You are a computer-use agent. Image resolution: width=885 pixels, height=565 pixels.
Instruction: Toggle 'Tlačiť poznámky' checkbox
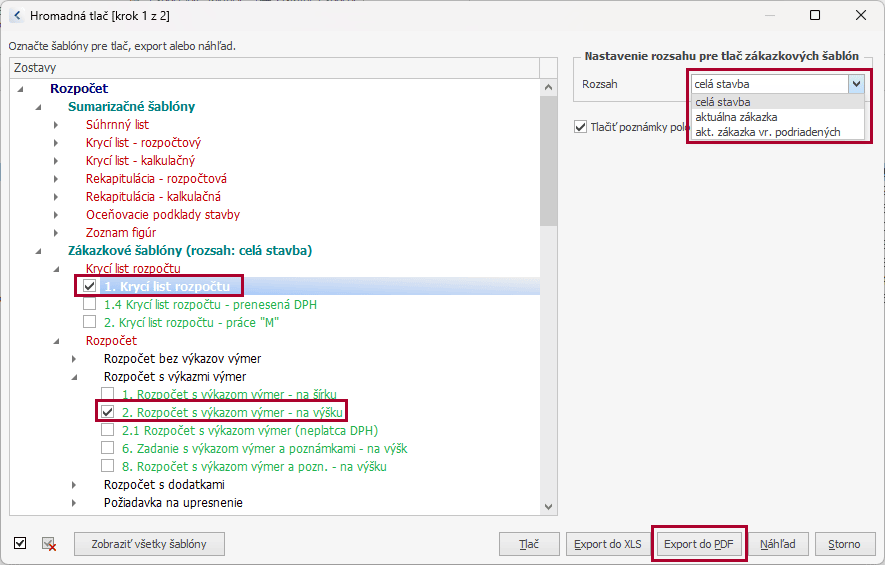point(581,127)
